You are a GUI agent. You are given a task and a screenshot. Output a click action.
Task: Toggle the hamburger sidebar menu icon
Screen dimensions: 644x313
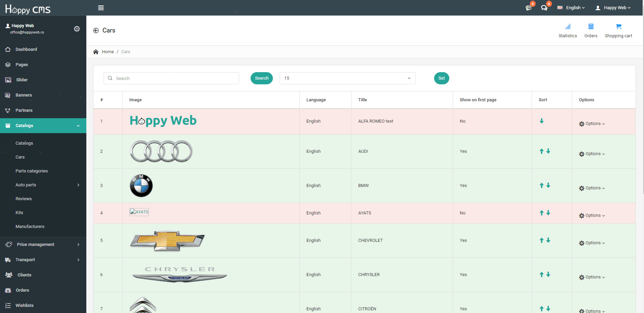[101, 8]
